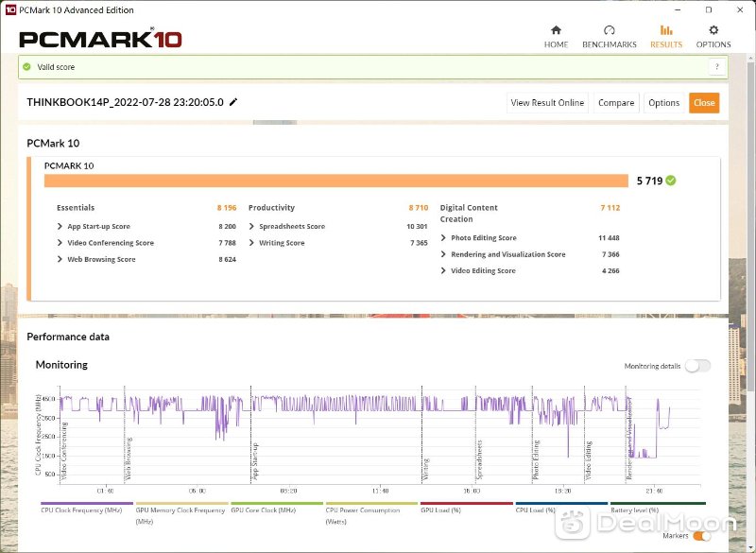
Task: Click Writing marker in chart
Action: [x=426, y=469]
